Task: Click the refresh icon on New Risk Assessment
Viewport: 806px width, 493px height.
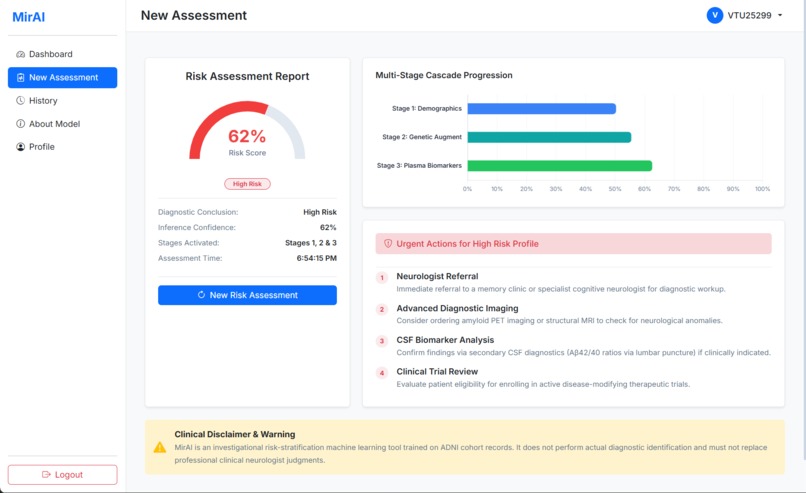Action: (202, 295)
